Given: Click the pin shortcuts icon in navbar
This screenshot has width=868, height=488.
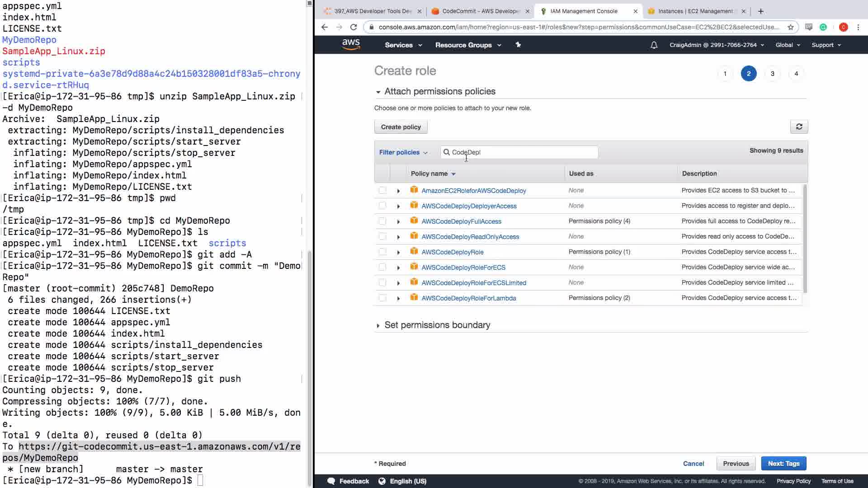Looking at the screenshot, I should click(518, 45).
